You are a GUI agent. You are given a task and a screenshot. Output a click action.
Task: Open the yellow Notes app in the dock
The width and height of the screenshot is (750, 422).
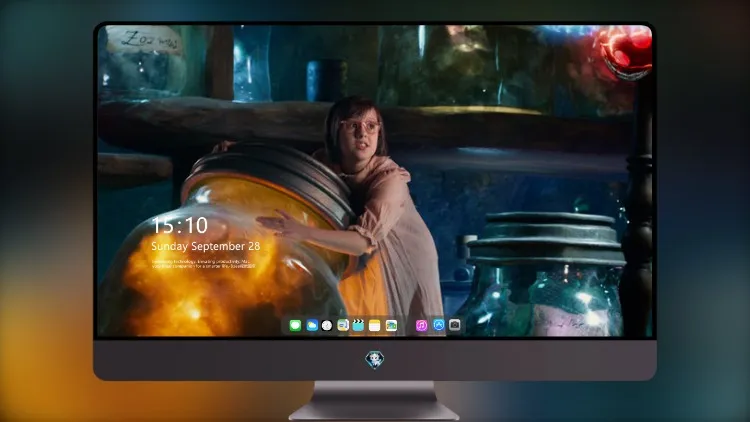(375, 326)
